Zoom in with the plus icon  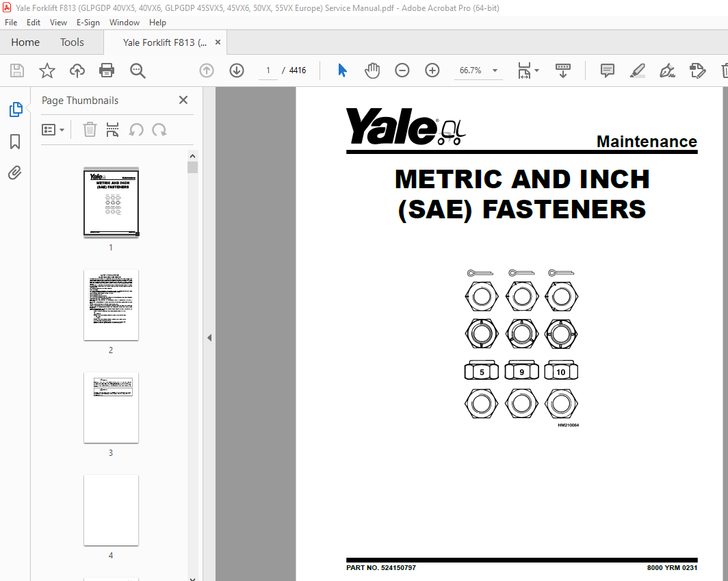point(432,70)
